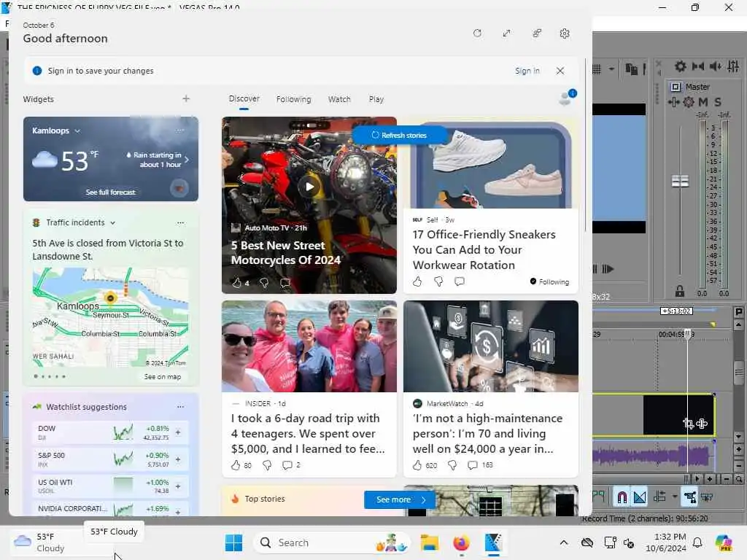Click Sign in link

click(527, 71)
